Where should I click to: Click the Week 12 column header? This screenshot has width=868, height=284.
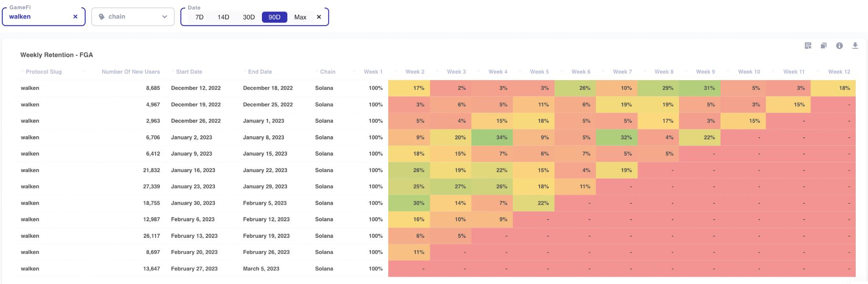839,72
